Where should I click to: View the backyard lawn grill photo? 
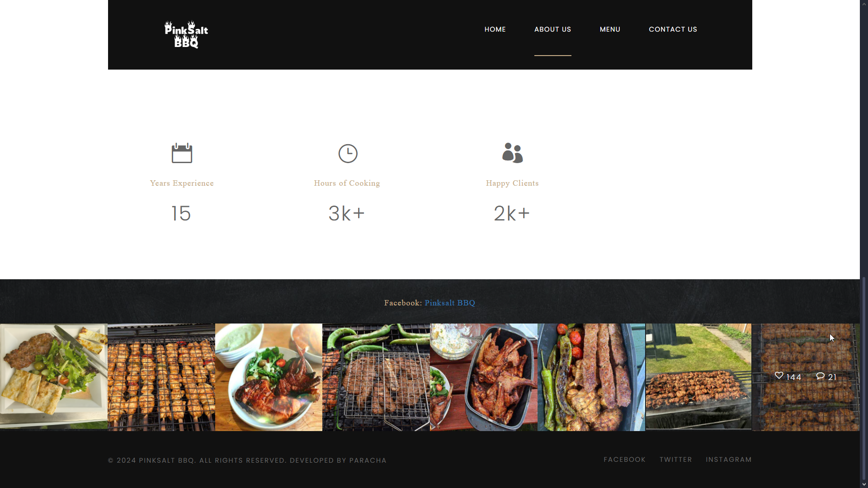click(x=698, y=376)
